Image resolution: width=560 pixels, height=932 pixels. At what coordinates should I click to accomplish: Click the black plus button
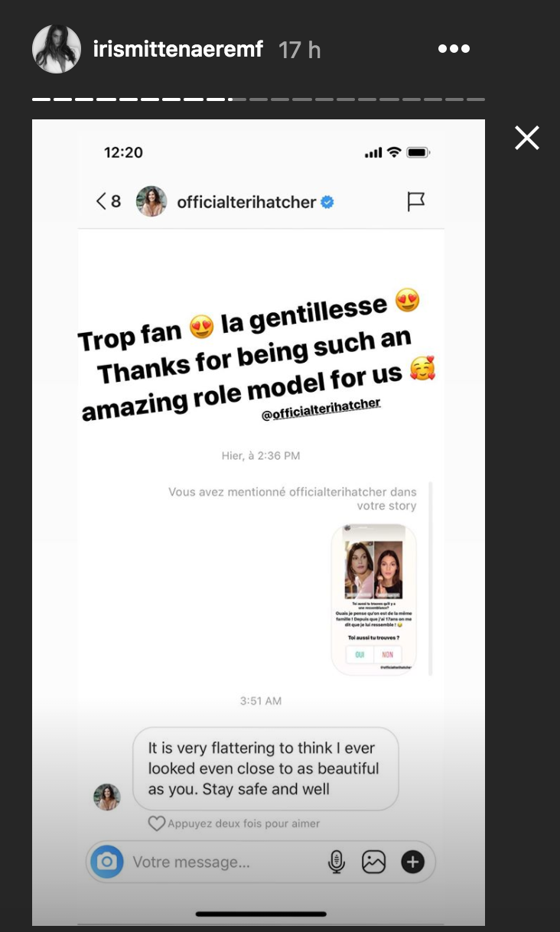413,862
